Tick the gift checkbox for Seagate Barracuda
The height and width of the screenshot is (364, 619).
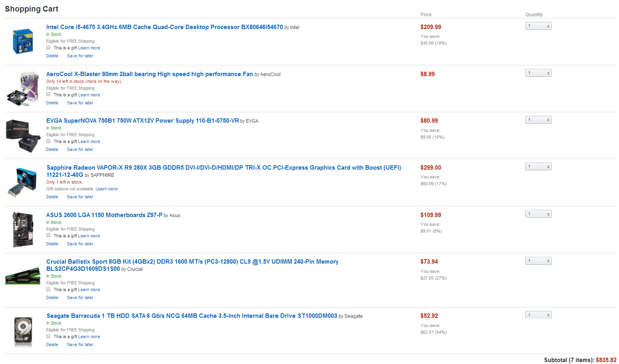click(x=48, y=336)
